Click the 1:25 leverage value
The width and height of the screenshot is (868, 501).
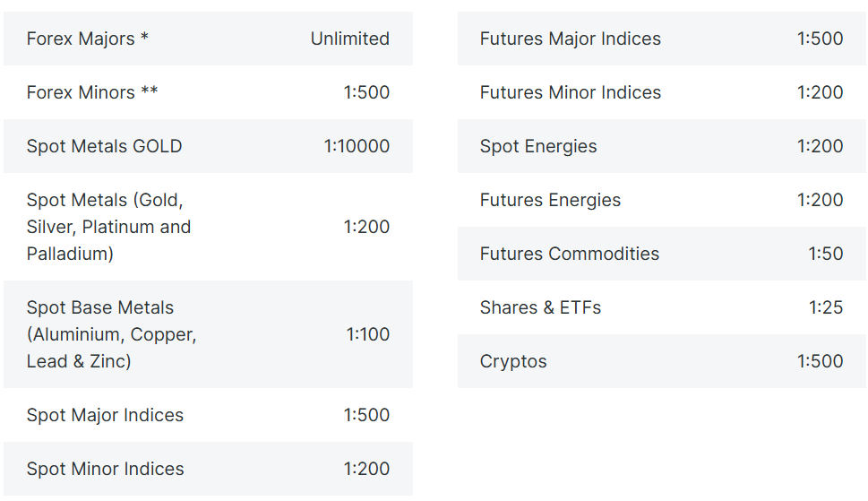coord(825,307)
